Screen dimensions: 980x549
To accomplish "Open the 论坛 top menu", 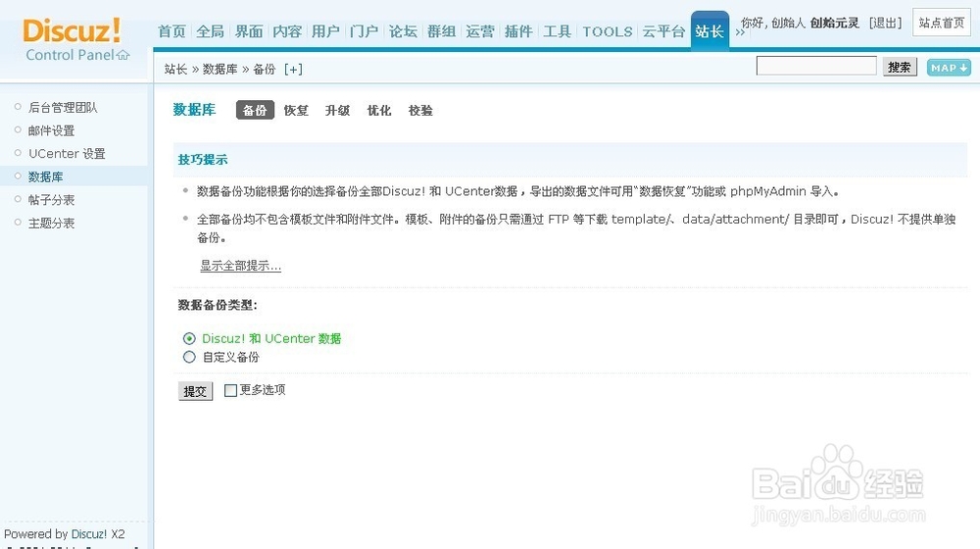I will [x=403, y=31].
